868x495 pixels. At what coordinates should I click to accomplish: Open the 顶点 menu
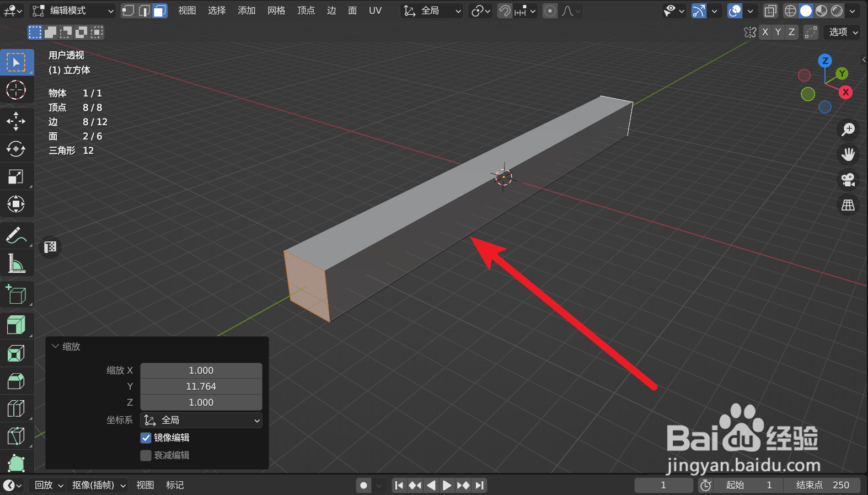pos(306,10)
